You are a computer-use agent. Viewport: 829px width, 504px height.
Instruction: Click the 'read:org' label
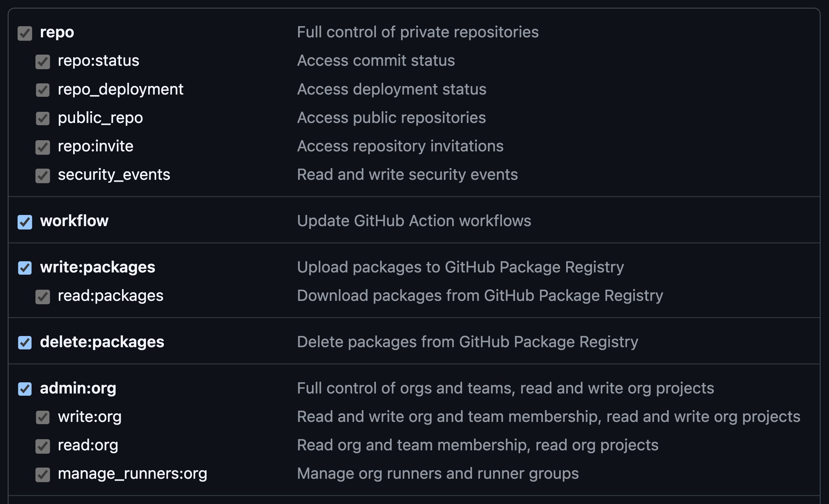[x=88, y=446]
